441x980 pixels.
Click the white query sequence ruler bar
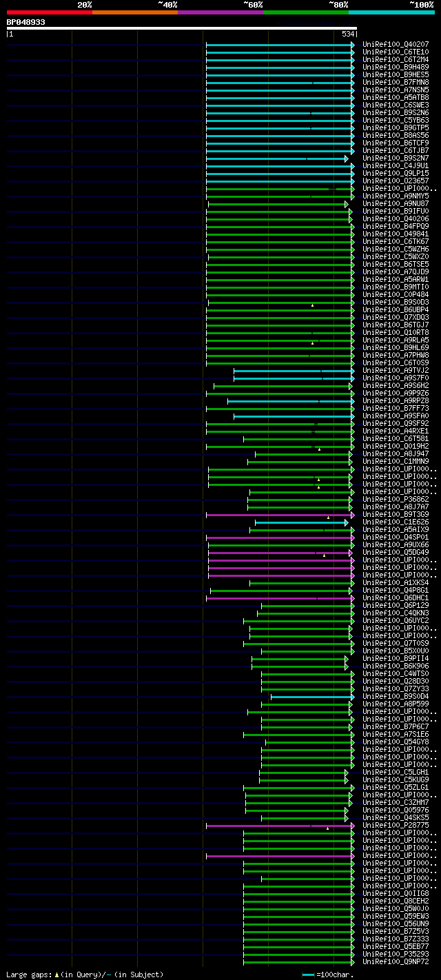coord(181,28)
